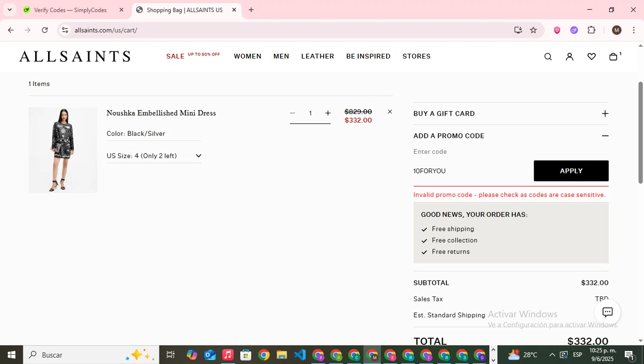The height and width of the screenshot is (364, 644).
Task: Close the Verify Codes SimplyCodes tab
Action: (122, 10)
